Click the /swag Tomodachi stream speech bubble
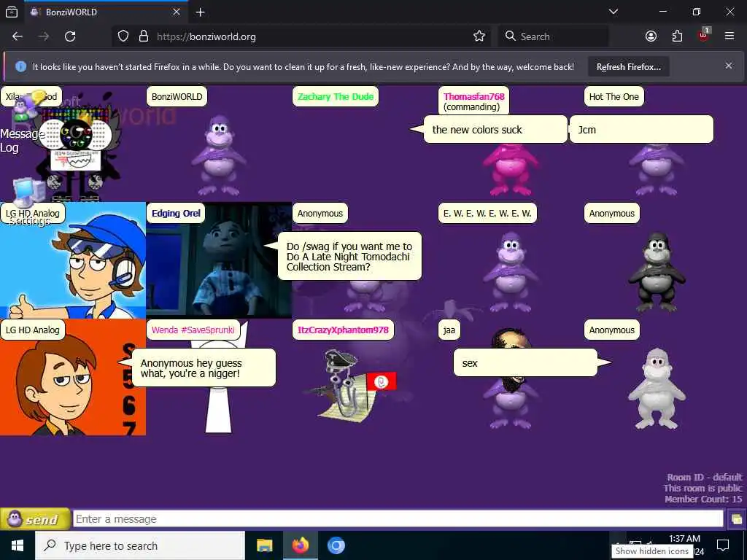This screenshot has height=560, width=747. (349, 256)
